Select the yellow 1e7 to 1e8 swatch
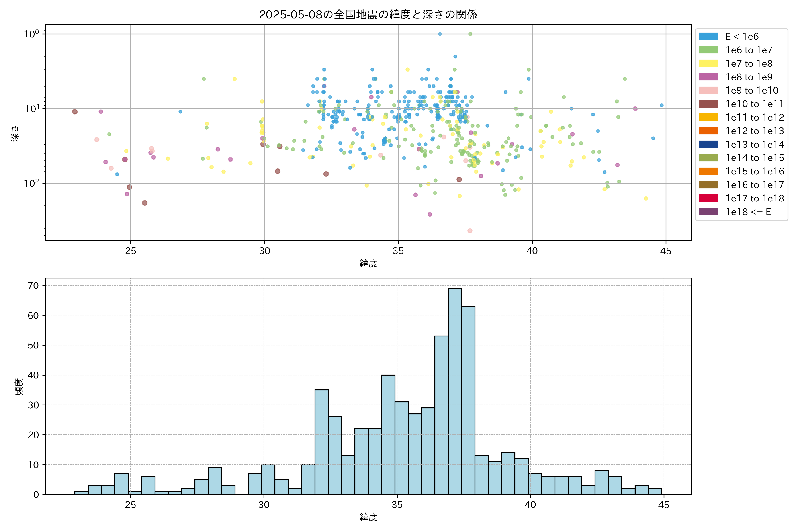The height and width of the screenshot is (532, 798). (708, 63)
